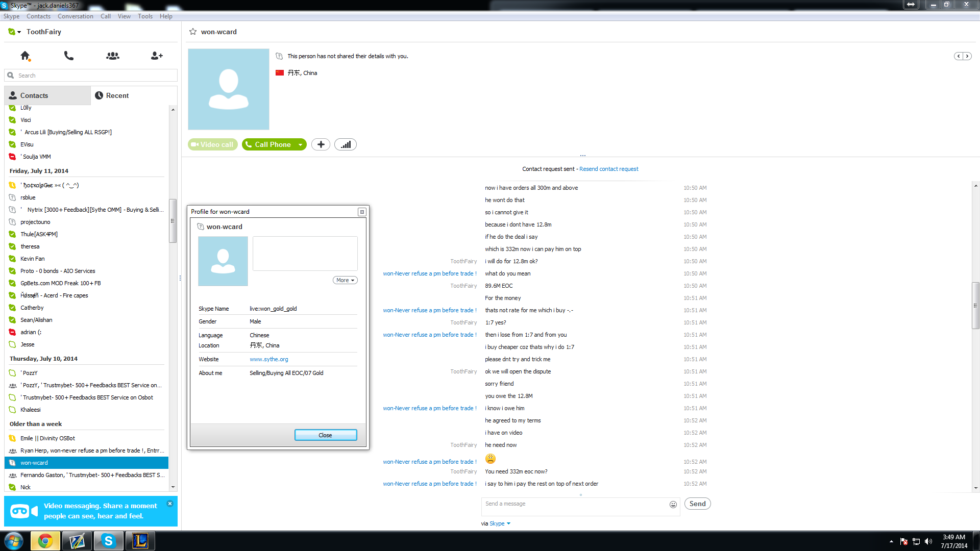Close the profile dialog with X icon
Screen dimensions: 980x551
362,212
